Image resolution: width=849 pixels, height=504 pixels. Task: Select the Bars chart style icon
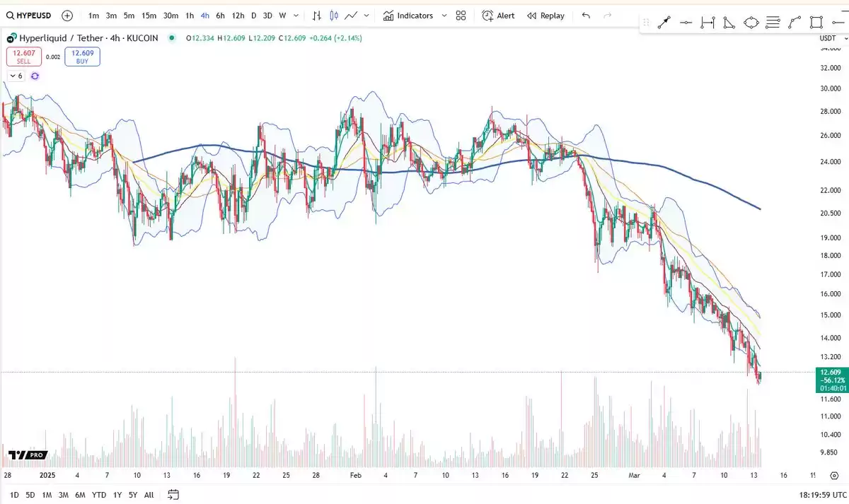click(x=316, y=15)
